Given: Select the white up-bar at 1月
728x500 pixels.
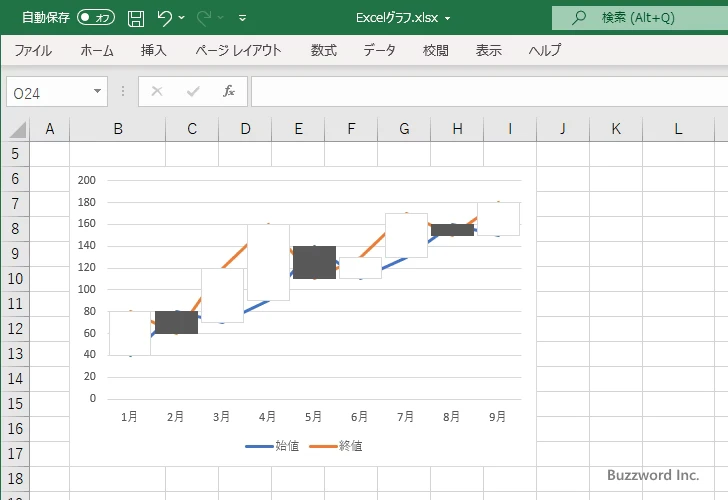Looking at the screenshot, I should click(130, 333).
